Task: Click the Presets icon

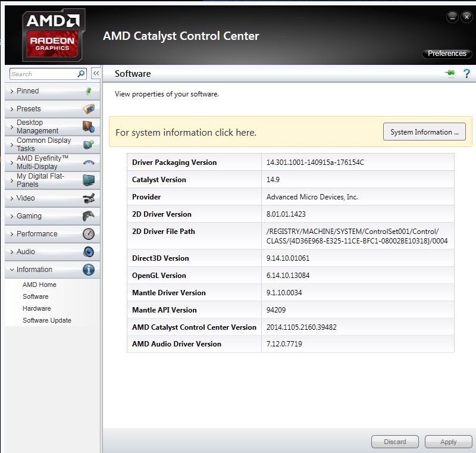Action: point(89,109)
